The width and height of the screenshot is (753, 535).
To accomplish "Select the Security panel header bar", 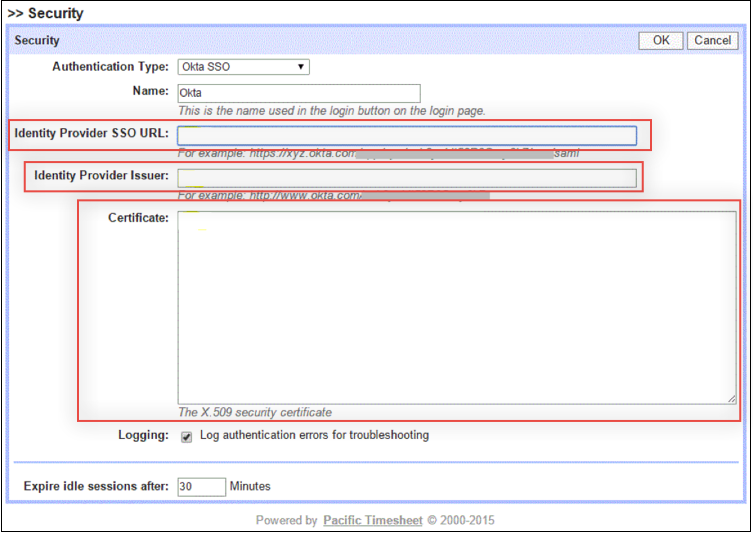I will click(x=320, y=41).
